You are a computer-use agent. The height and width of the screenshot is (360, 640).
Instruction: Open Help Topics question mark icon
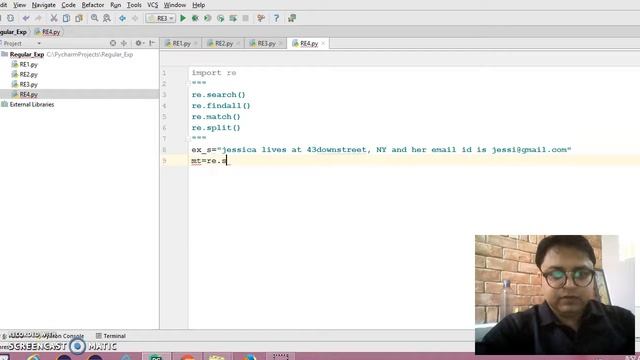[276, 18]
